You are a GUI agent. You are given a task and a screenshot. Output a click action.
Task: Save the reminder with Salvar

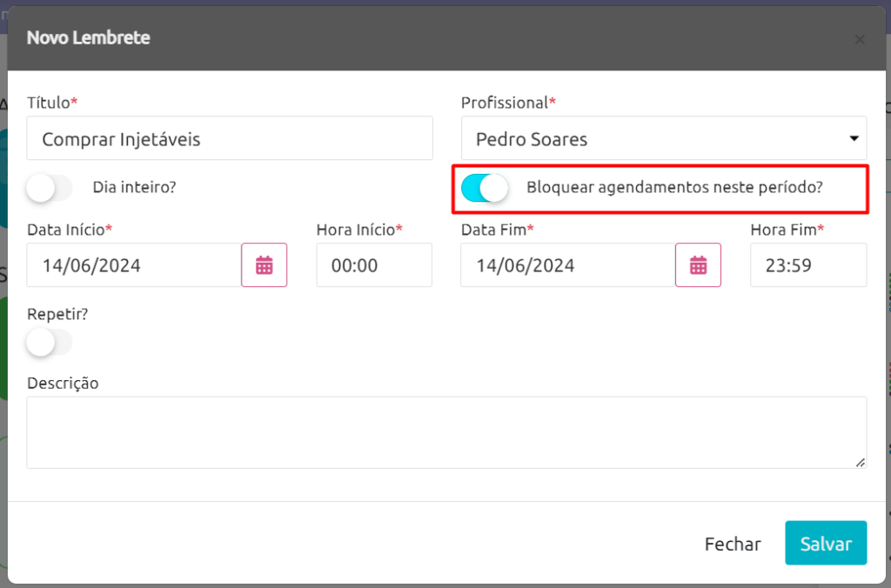[x=826, y=543]
